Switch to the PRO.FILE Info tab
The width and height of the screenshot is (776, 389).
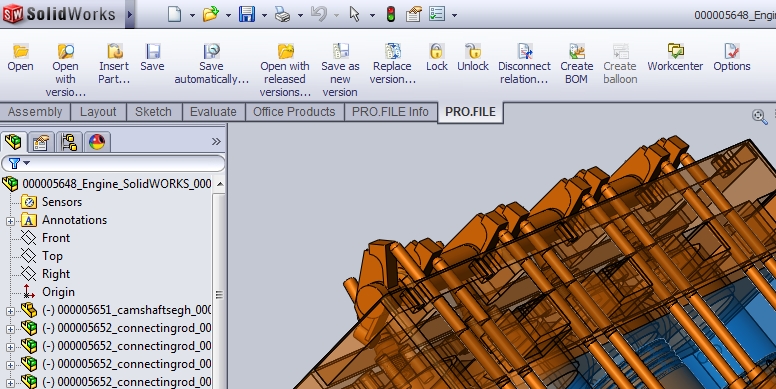(x=390, y=112)
